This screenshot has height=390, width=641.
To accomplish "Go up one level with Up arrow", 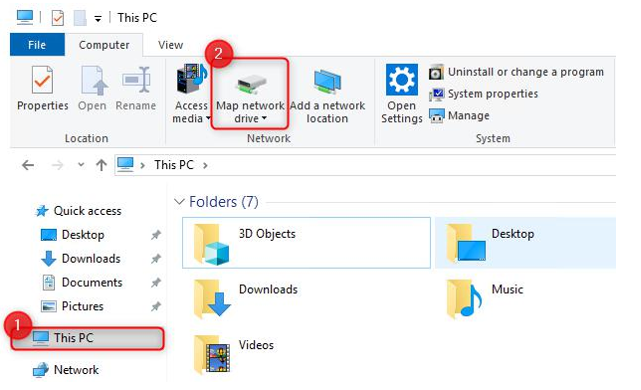I will [101, 165].
